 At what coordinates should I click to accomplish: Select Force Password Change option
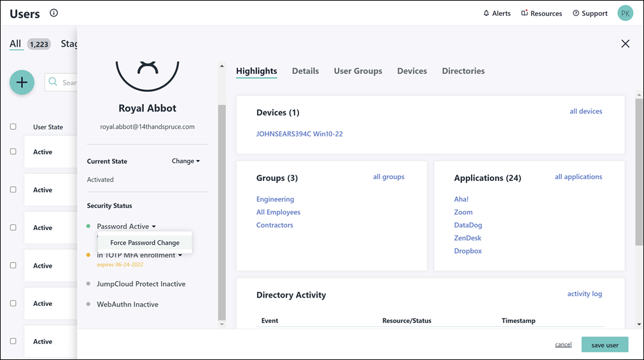(144, 243)
